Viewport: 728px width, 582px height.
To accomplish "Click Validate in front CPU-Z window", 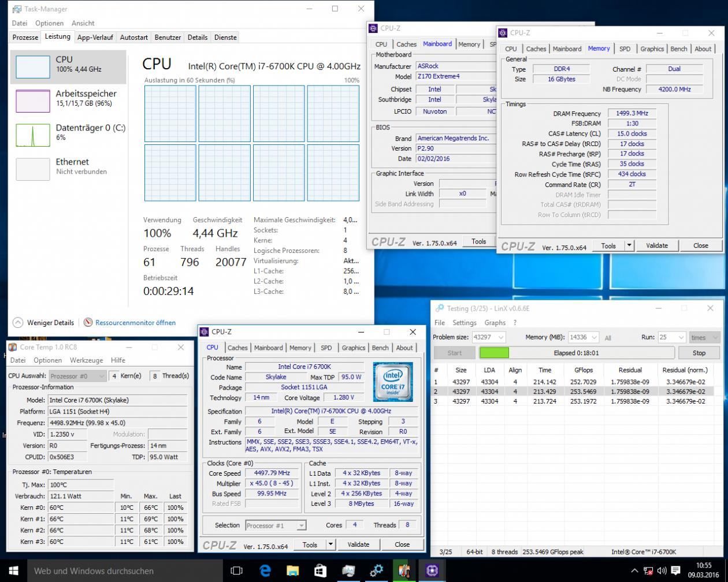I will click(358, 544).
